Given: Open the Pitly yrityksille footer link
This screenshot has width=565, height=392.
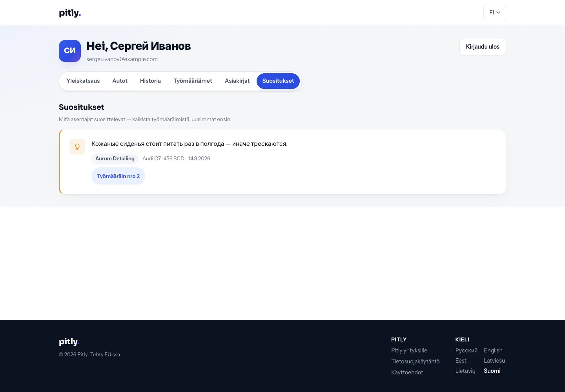Looking at the screenshot, I should [409, 350].
